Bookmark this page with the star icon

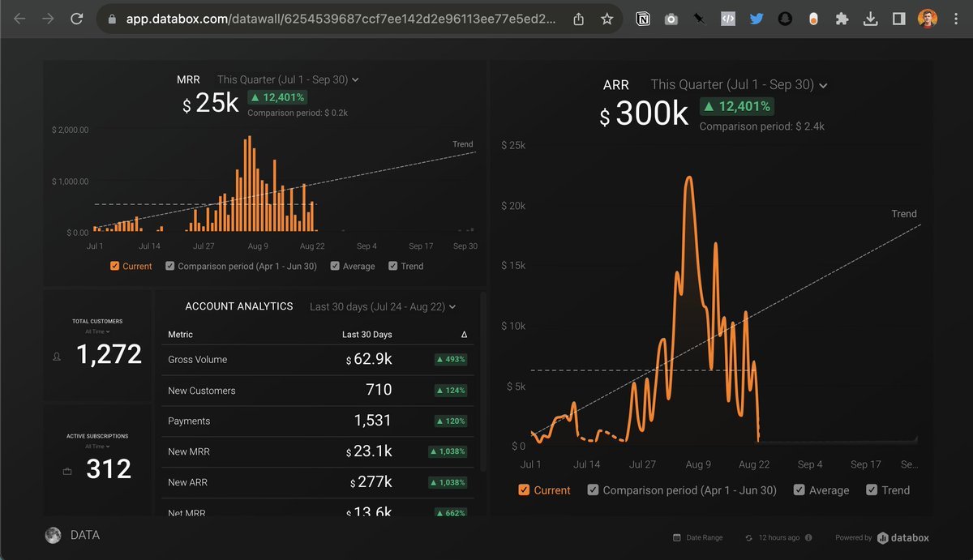(x=607, y=19)
